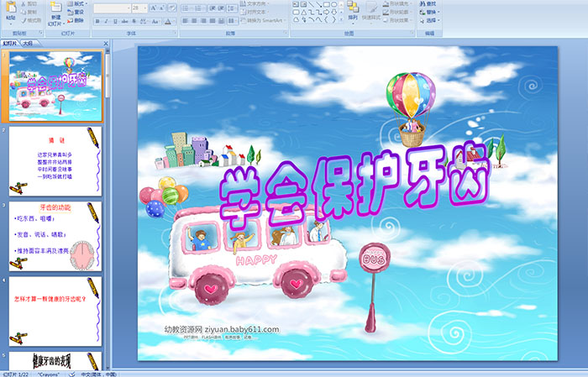Viewport: 588px width, 377px height.
Task: Toggle Italic formatting
Action: click(106, 21)
